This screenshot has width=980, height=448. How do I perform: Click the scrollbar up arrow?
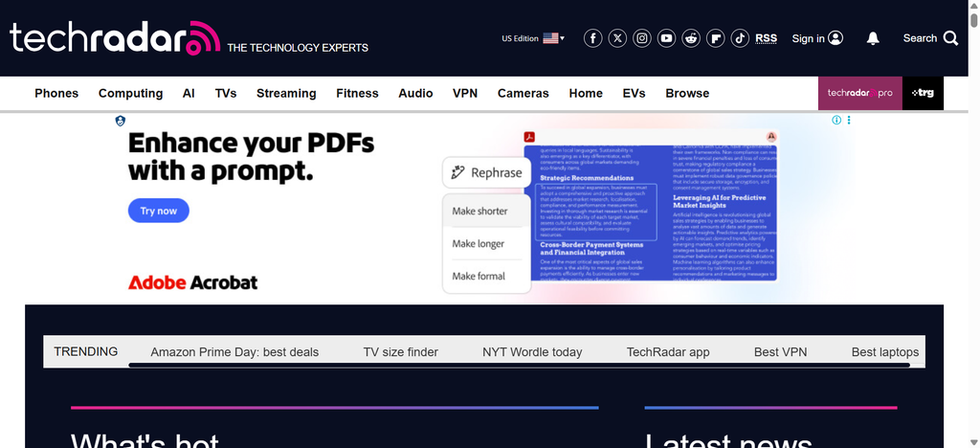(973, 5)
